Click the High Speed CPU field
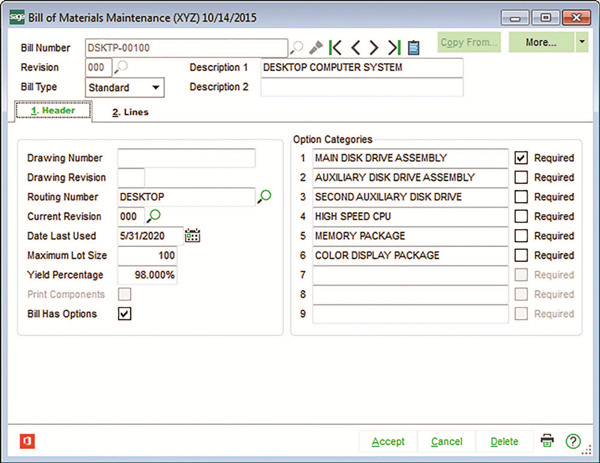The height and width of the screenshot is (463, 600). 411,217
